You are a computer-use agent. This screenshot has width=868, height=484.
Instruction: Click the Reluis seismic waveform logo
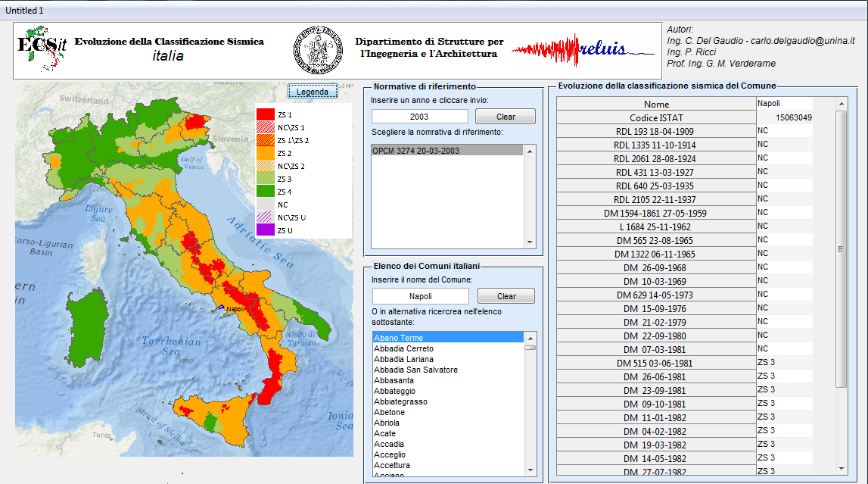(583, 50)
